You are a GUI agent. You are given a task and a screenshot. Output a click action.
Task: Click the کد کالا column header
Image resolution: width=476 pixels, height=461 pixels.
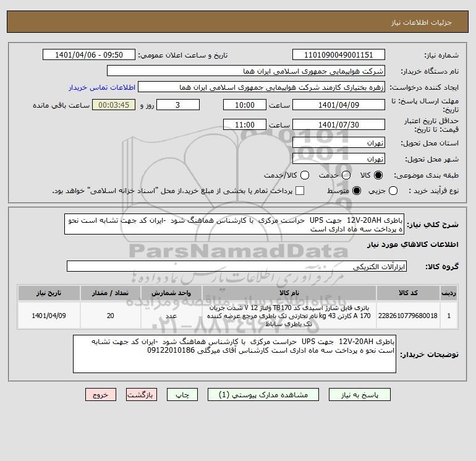(408, 293)
